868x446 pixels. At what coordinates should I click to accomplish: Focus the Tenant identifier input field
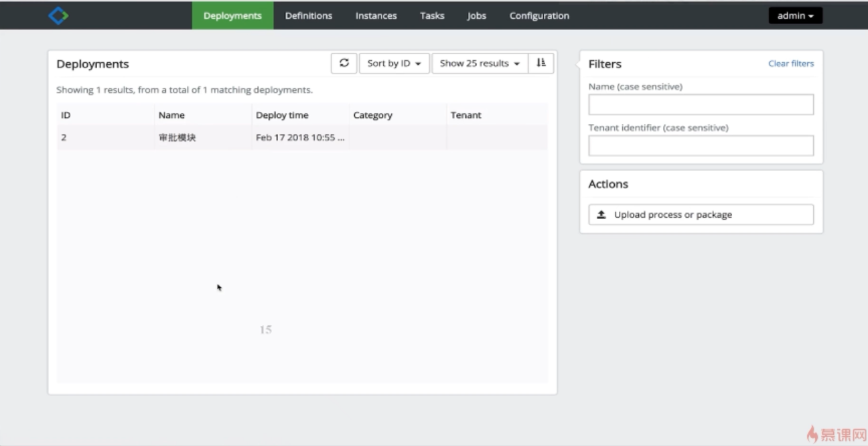(701, 145)
